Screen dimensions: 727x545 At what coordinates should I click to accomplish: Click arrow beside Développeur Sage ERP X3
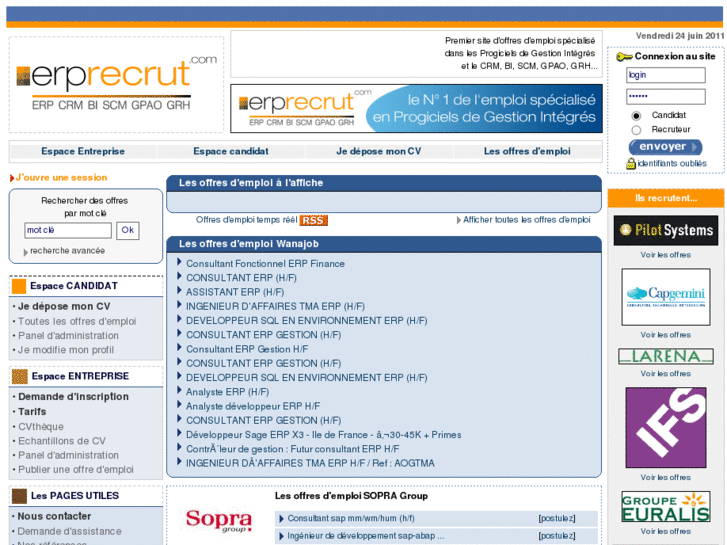coord(179,433)
